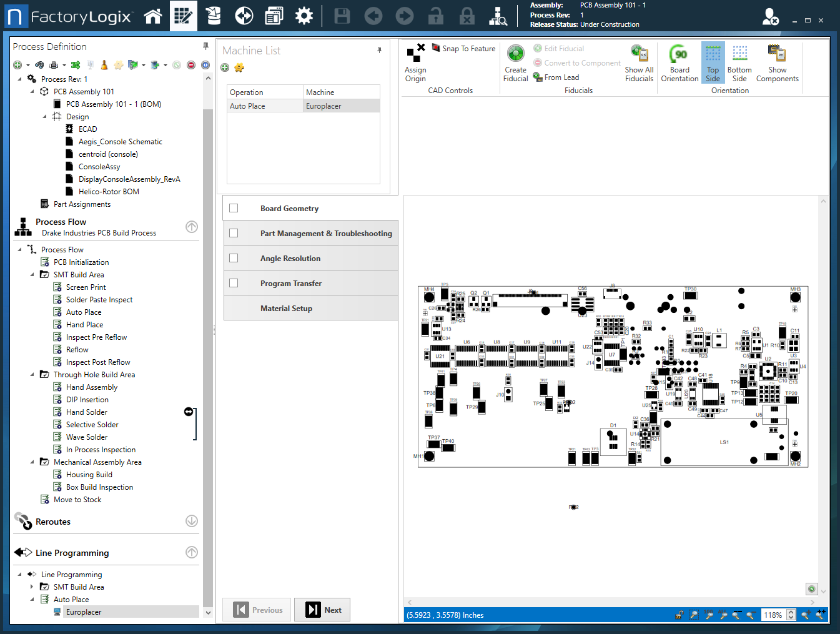The height and width of the screenshot is (634, 840).
Task: Expand the Reroutes section
Action: click(192, 521)
